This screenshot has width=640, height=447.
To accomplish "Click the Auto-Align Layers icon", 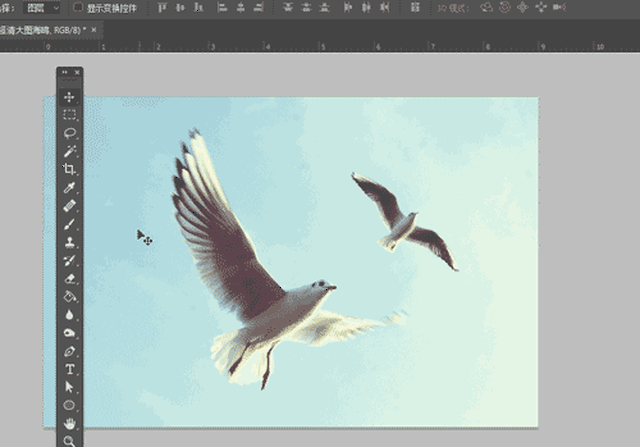I will coord(415,7).
